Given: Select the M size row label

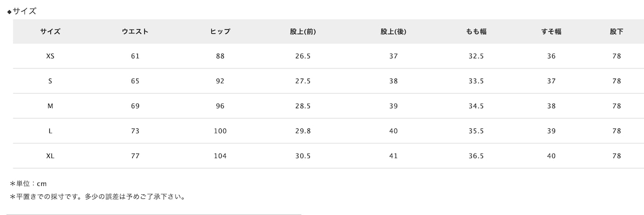Looking at the screenshot, I should click(50, 106).
